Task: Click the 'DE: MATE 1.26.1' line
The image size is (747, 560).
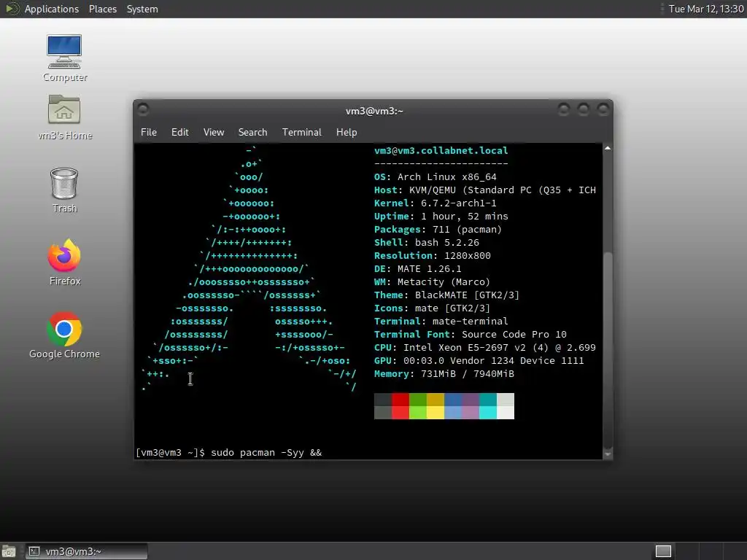Action: [418, 268]
